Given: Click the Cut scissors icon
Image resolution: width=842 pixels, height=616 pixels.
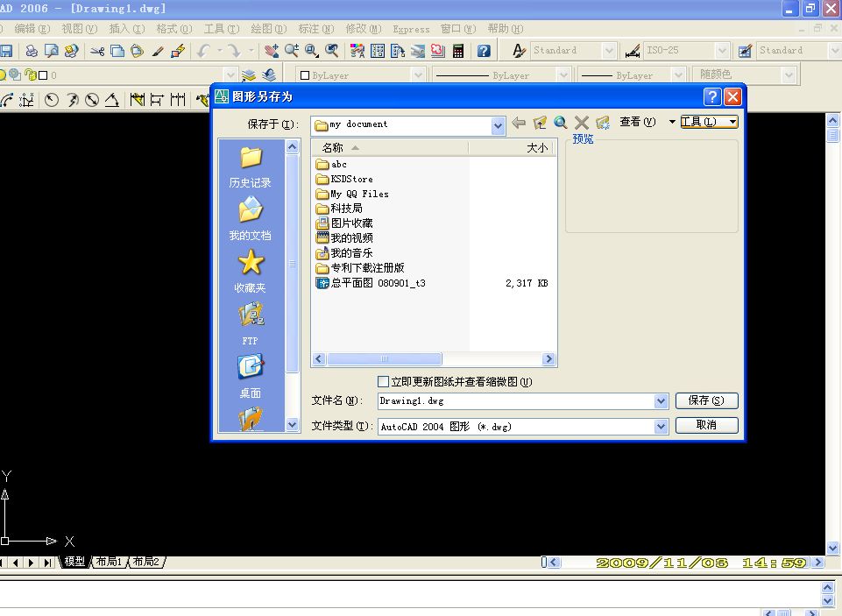Looking at the screenshot, I should tap(97, 51).
